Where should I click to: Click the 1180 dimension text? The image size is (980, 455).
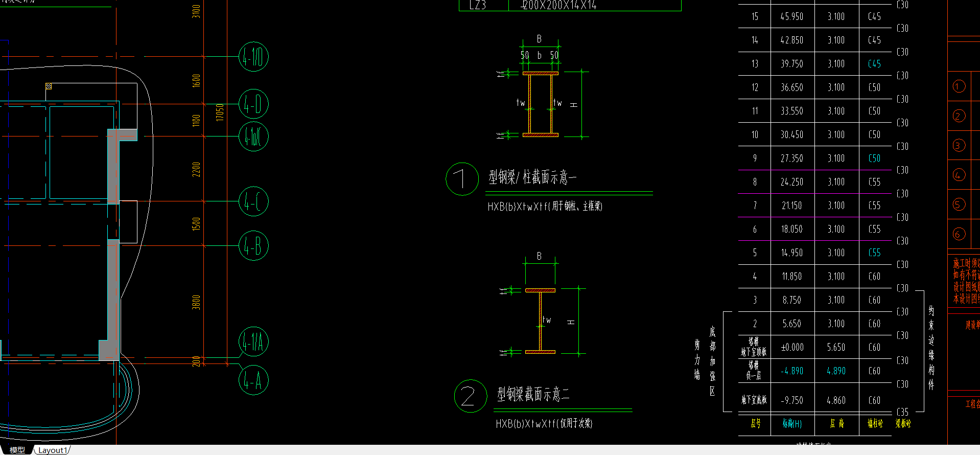pos(196,121)
